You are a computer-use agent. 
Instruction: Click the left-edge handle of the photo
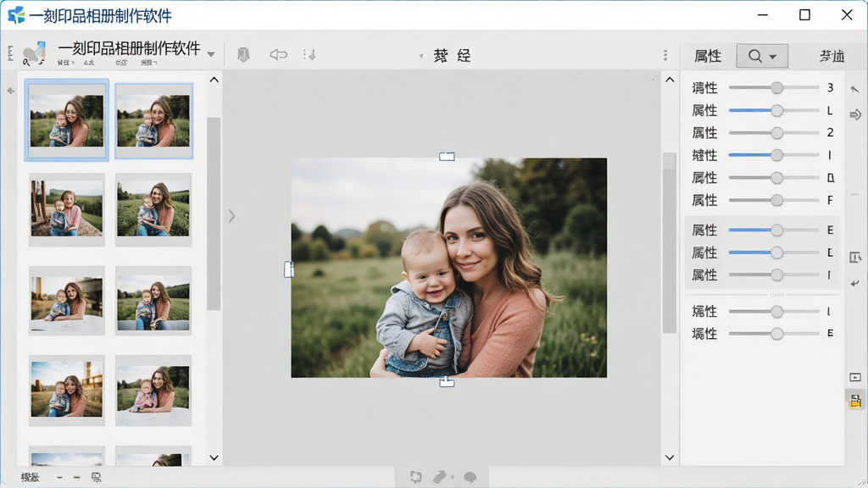click(288, 269)
